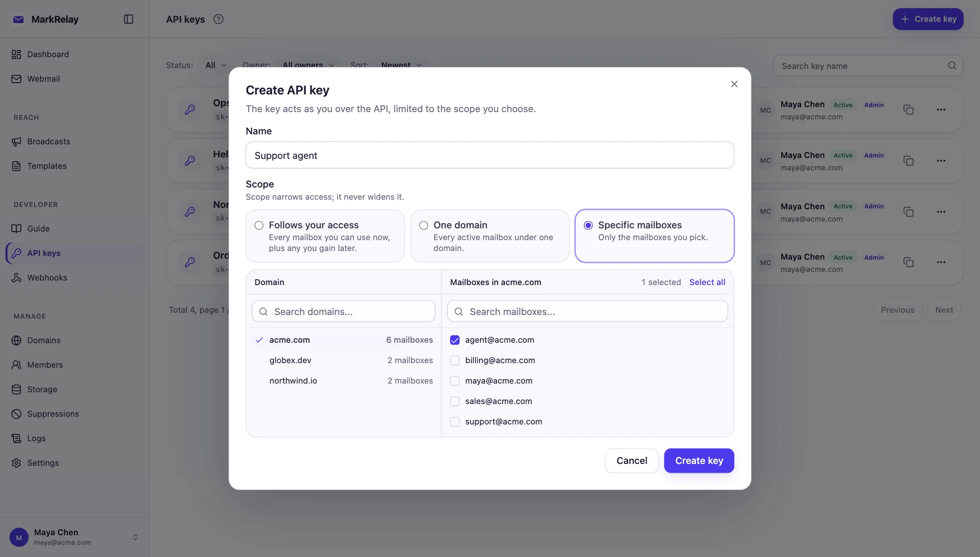Click the Webhooks icon in sidebar
The width and height of the screenshot is (980, 557).
tap(16, 278)
